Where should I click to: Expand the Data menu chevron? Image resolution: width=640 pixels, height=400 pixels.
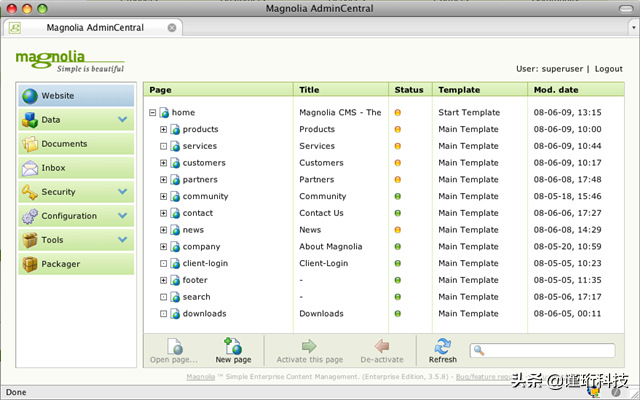(122, 120)
